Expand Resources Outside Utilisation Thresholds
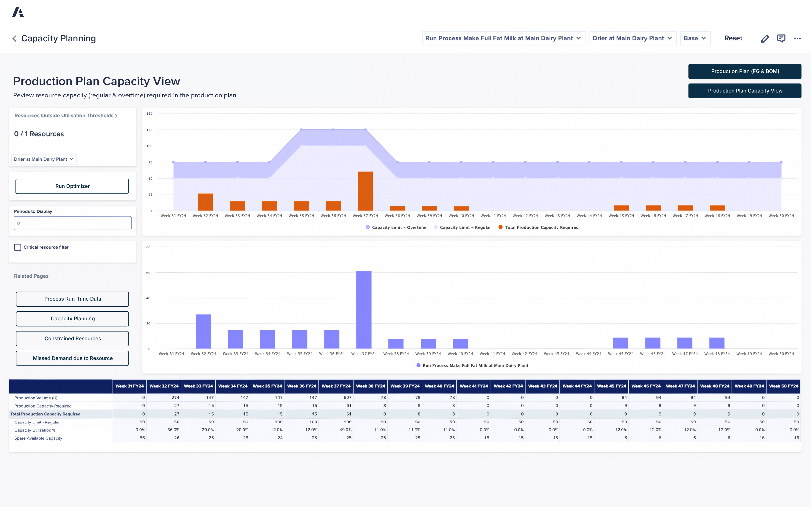 pos(66,115)
